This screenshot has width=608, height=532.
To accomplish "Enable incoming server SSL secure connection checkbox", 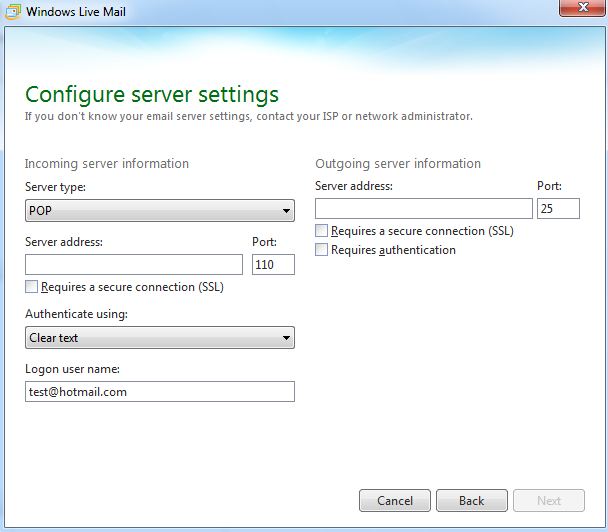I will point(31,287).
